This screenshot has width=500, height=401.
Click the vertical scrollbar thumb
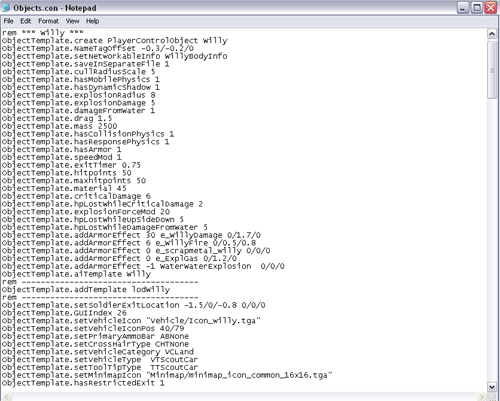tap(492, 70)
